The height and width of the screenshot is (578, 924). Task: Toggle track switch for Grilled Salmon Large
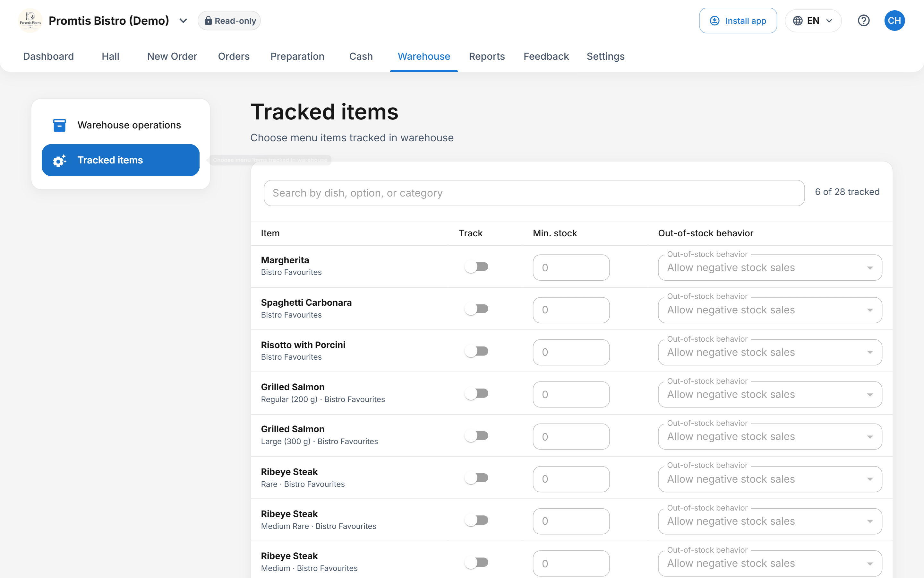click(x=476, y=435)
